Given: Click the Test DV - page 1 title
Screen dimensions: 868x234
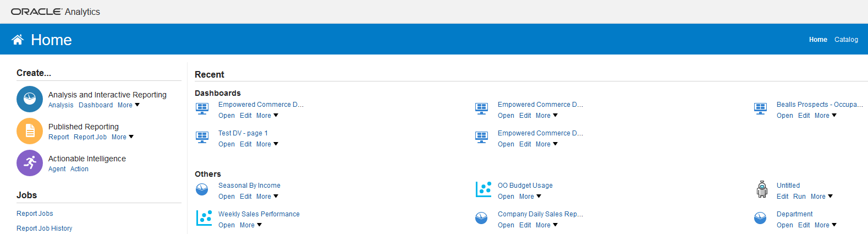Looking at the screenshot, I should (243, 133).
